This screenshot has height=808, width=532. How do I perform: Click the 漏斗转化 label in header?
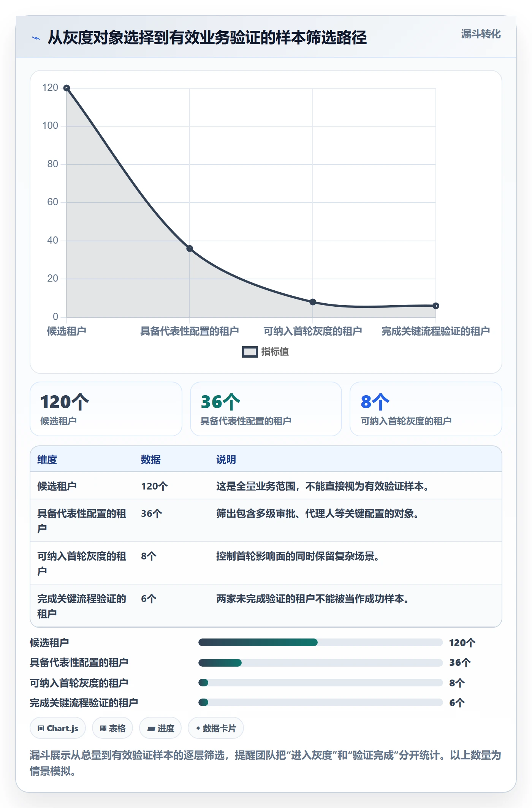click(481, 34)
